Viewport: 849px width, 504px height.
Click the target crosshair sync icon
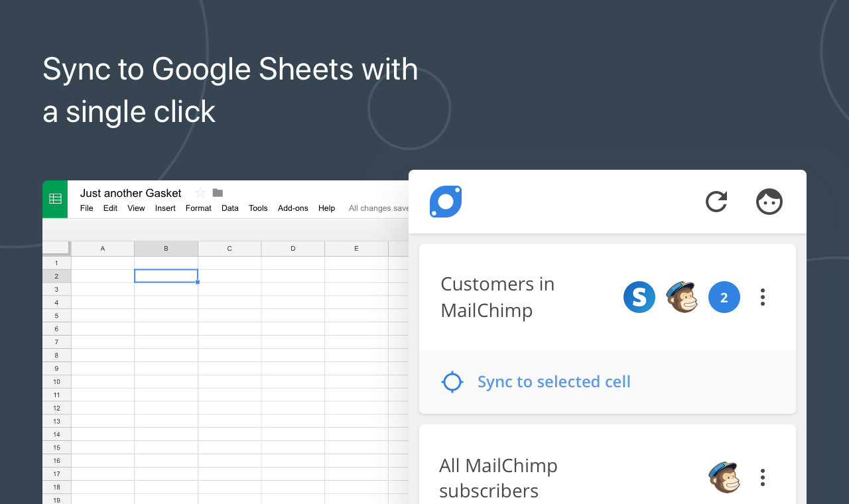[452, 382]
